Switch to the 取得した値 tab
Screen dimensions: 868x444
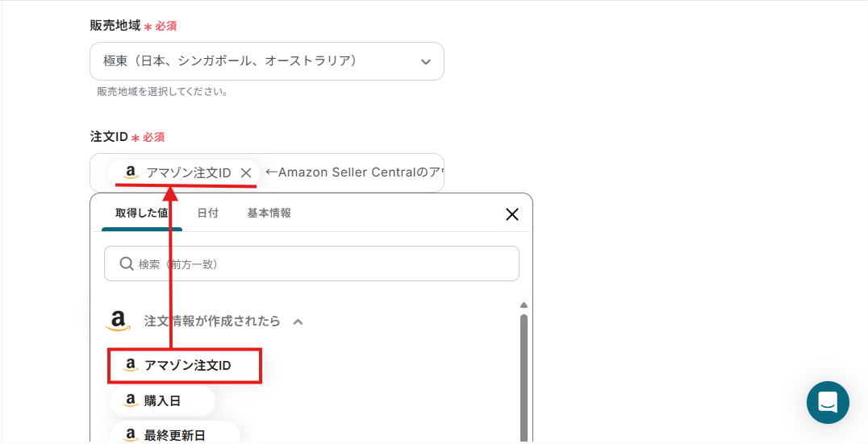141,214
